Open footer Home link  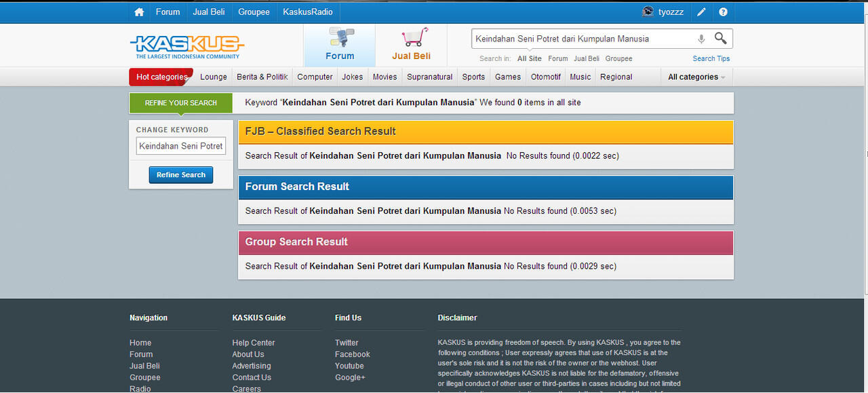(x=140, y=343)
